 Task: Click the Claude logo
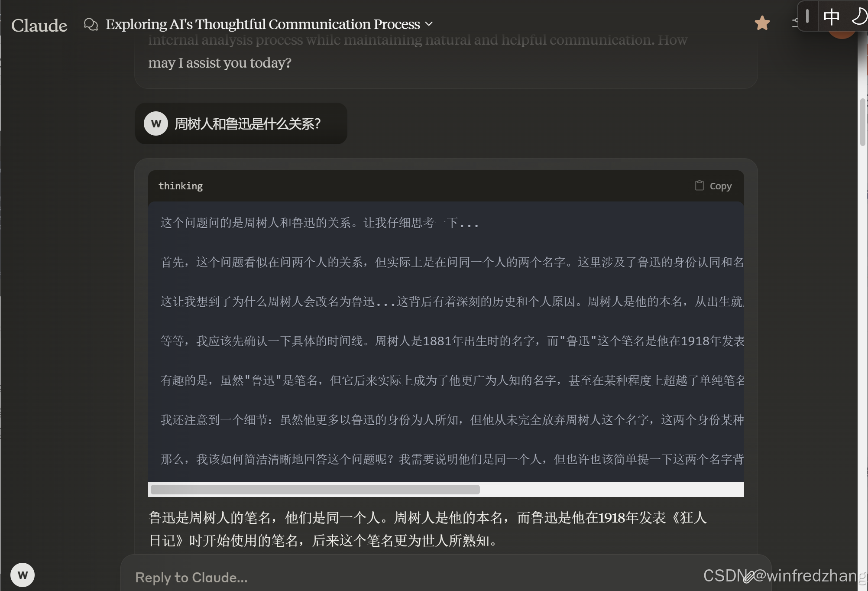39,25
